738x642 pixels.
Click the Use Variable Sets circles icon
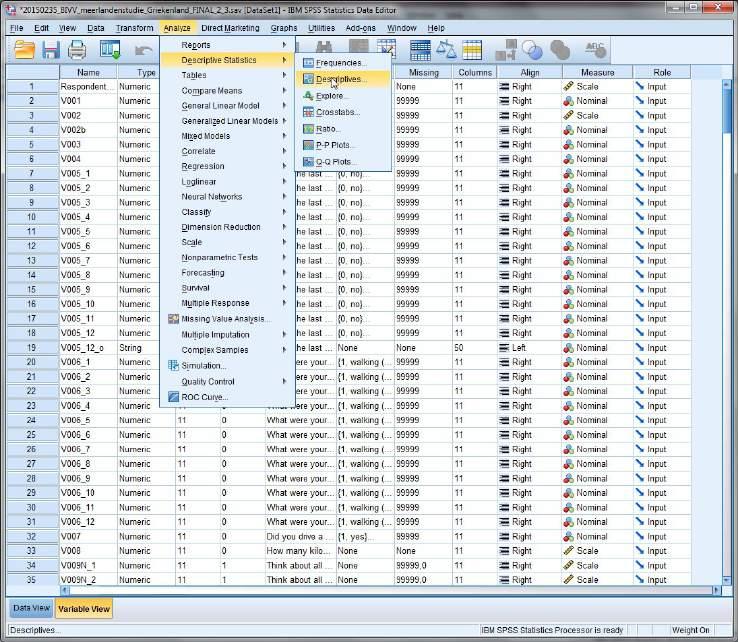pos(532,49)
